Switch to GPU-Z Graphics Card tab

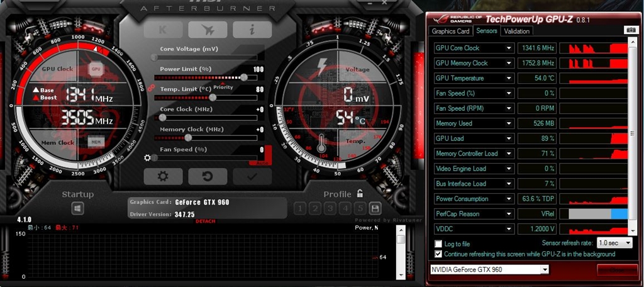(x=450, y=31)
